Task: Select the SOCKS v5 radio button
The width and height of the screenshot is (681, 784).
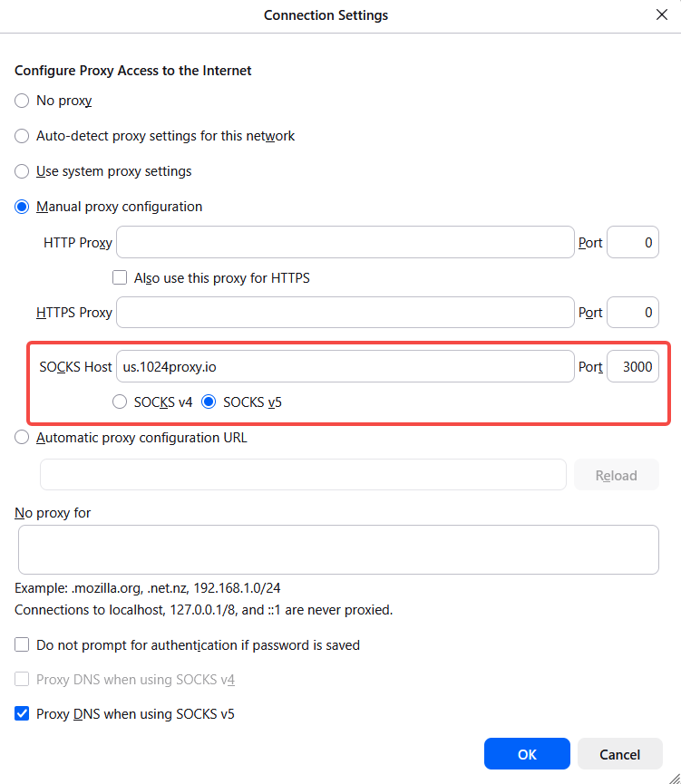Action: click(209, 402)
